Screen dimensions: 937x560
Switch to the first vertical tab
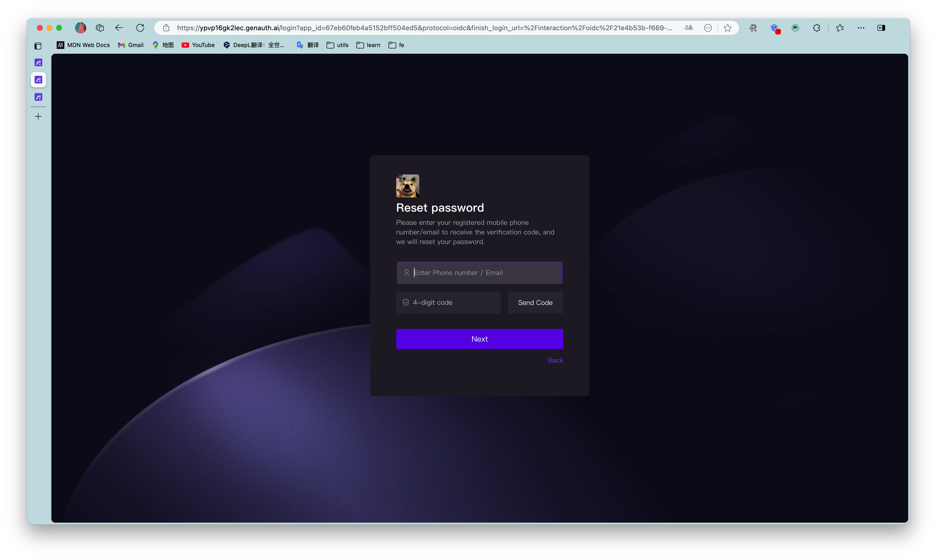click(x=38, y=62)
